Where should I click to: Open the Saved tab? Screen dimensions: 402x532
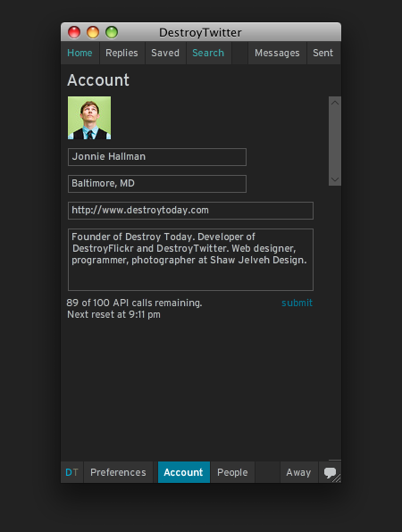[x=165, y=53]
